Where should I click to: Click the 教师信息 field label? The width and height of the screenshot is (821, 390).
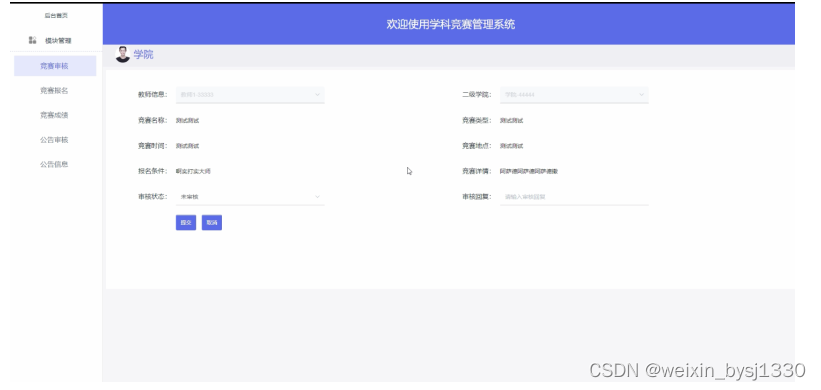[152, 95]
